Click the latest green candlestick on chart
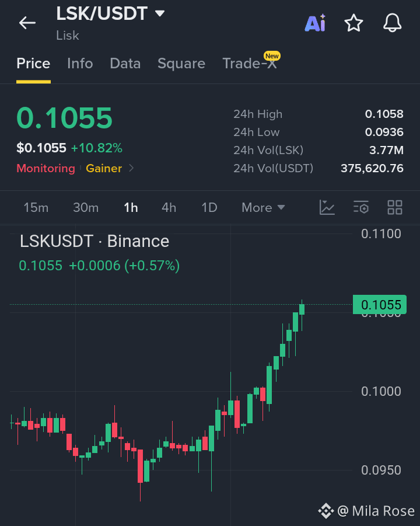 click(302, 309)
